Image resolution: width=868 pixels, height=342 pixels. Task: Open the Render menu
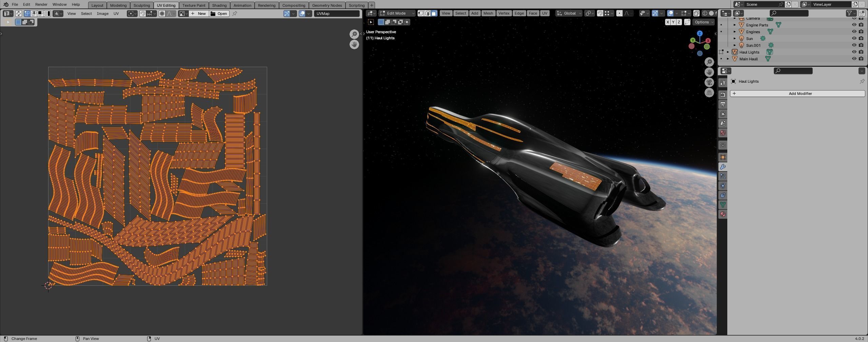41,4
